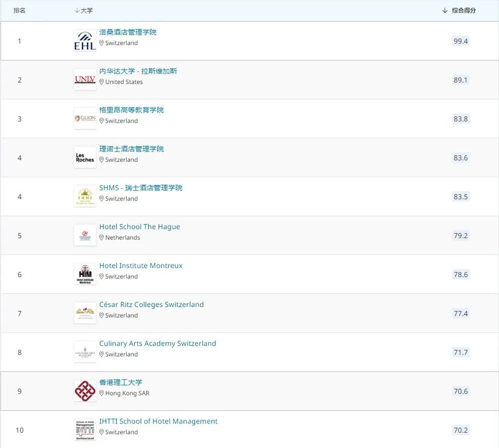499x448 pixels.
Task: Click location pin icon for 洛桑酒店管理学院
Action: (101, 42)
